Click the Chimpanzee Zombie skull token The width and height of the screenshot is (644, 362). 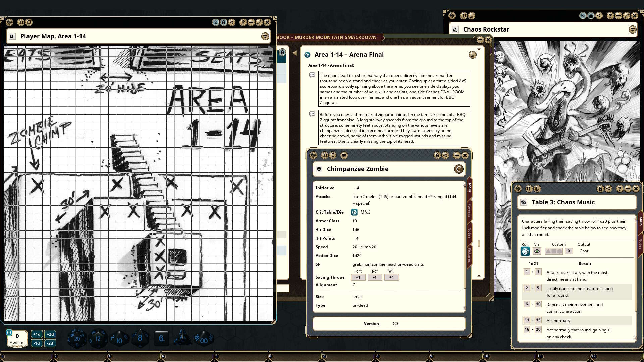point(319,169)
